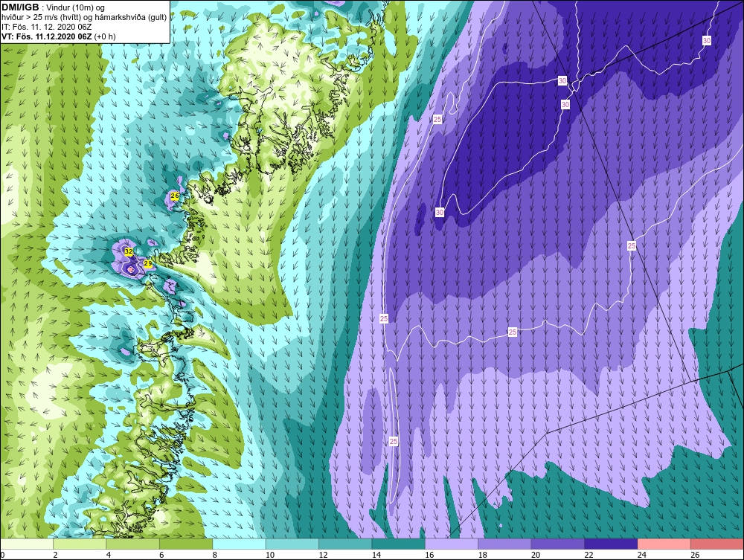Click the legend color between 2 and 4

pos(80,544)
